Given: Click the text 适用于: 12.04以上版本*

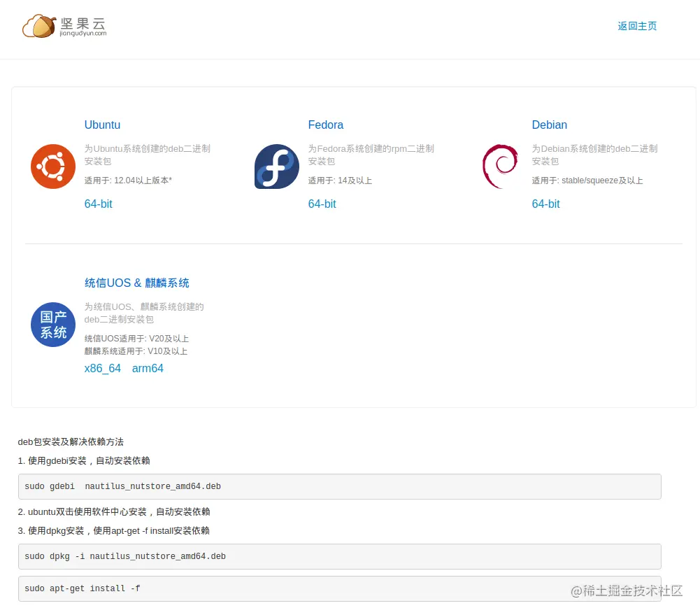Looking at the screenshot, I should coord(128,181).
